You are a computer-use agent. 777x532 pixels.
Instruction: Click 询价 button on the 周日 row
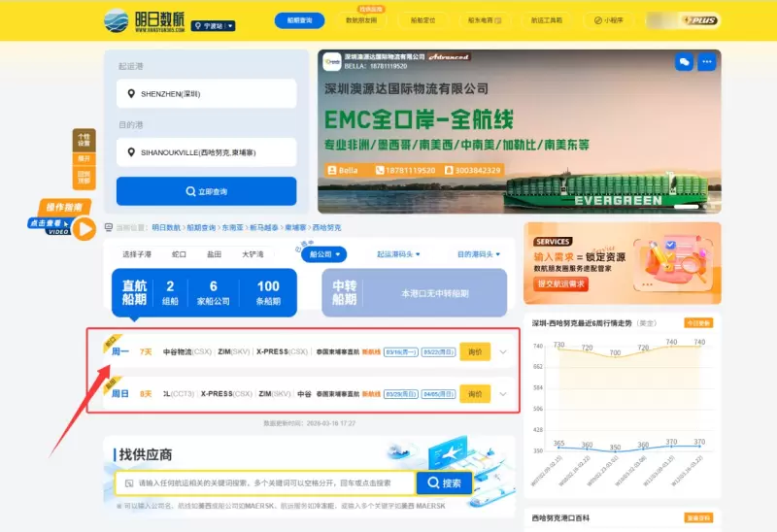click(x=474, y=394)
